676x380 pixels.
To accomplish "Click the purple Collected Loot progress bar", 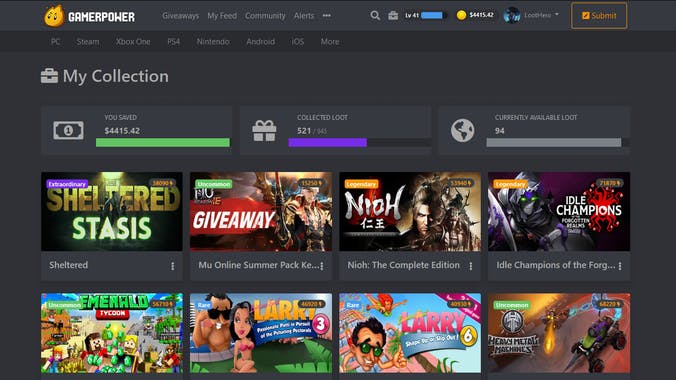I will pos(328,142).
